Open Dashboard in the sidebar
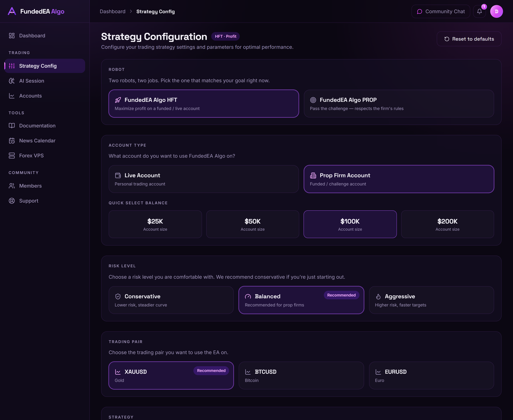 coord(45,36)
